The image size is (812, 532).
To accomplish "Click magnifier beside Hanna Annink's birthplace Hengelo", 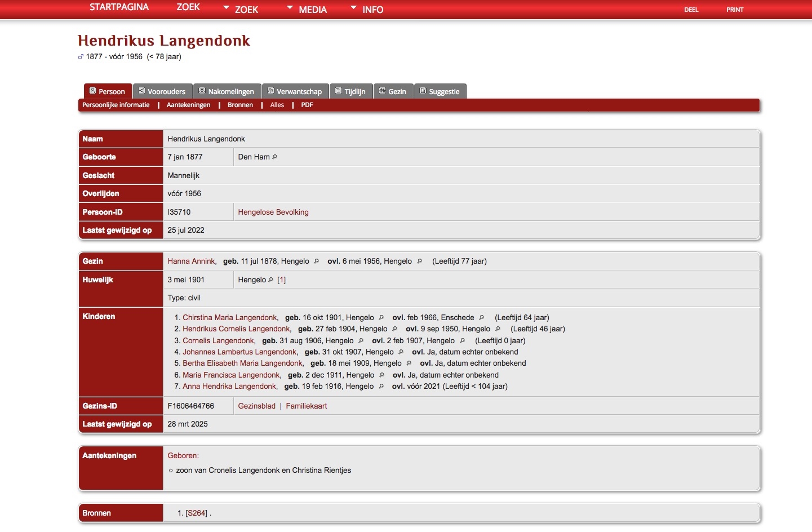I will click(x=316, y=261).
